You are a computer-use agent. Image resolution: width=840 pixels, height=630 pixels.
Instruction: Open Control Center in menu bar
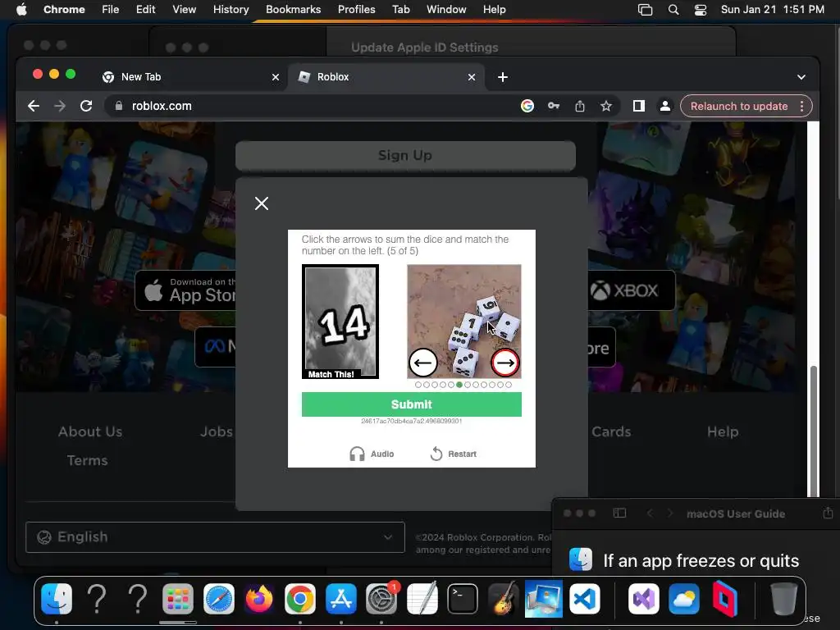701,10
